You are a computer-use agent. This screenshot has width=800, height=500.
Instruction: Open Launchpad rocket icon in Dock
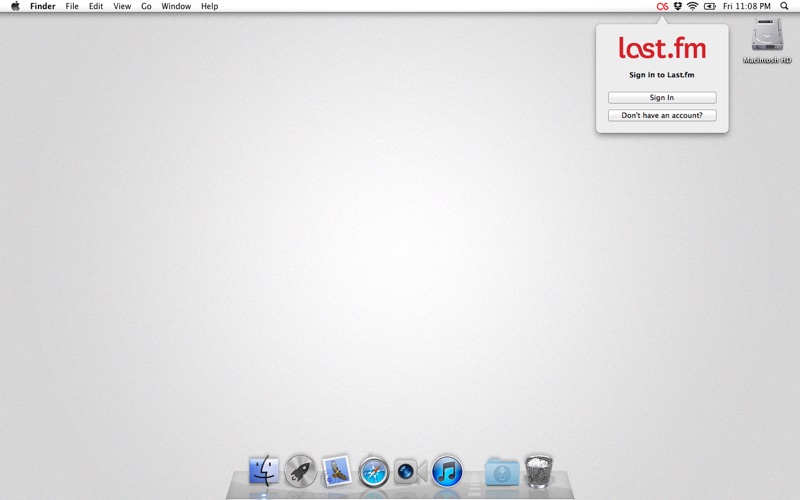click(x=300, y=471)
